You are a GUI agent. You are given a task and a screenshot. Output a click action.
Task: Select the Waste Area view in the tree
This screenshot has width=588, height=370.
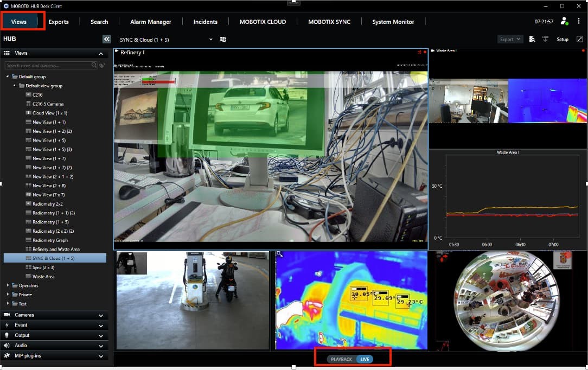pyautogui.click(x=43, y=277)
